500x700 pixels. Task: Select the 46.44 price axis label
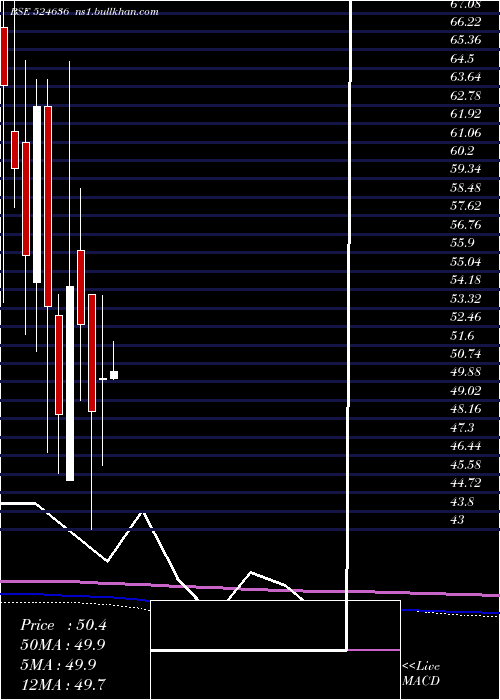pos(466,446)
